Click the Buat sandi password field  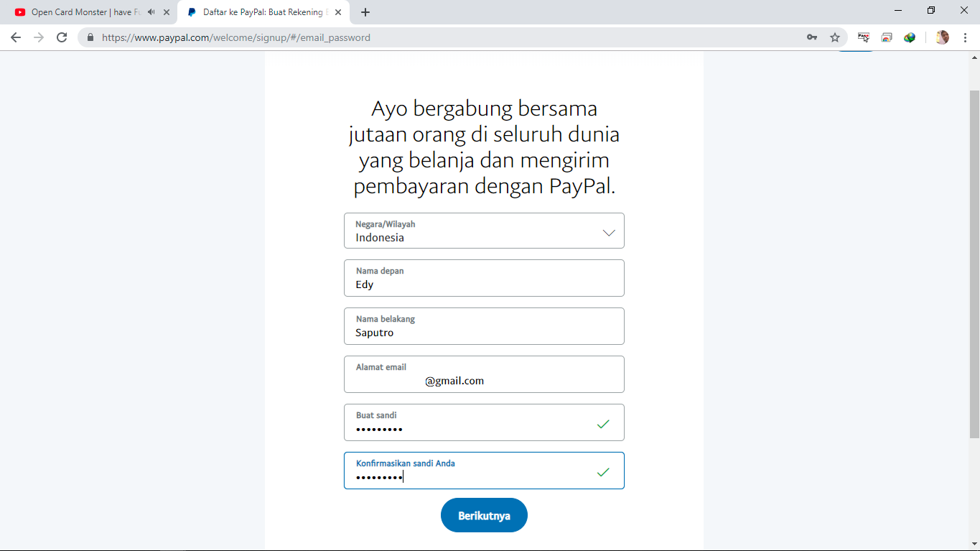pos(484,422)
